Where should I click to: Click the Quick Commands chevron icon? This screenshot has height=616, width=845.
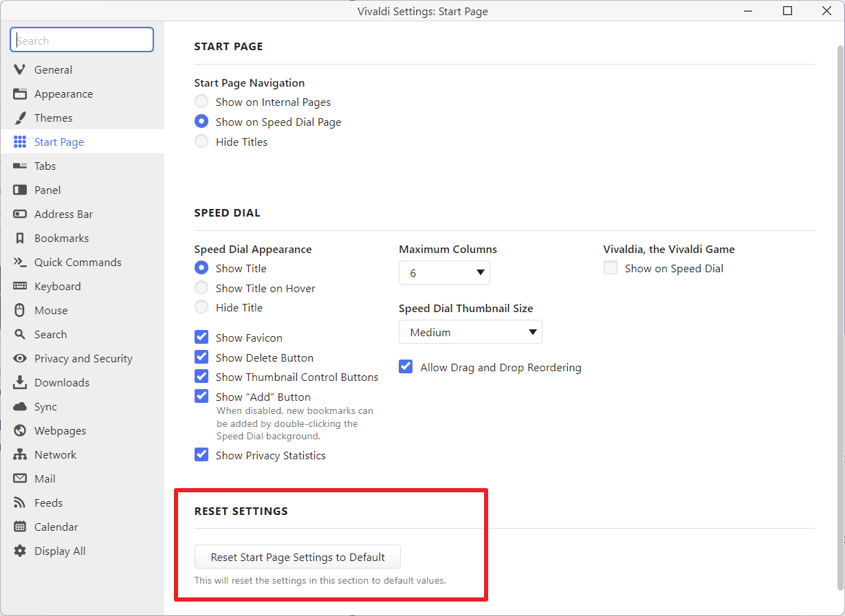coord(20,262)
